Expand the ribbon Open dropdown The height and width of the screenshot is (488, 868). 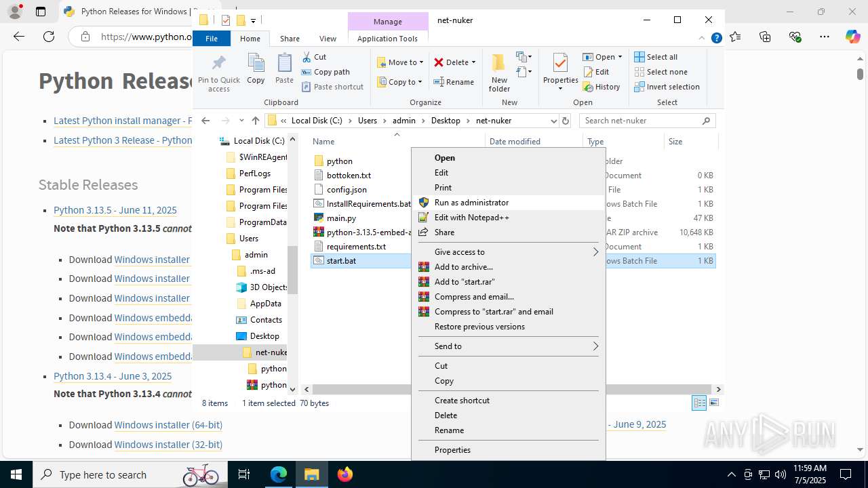620,57
